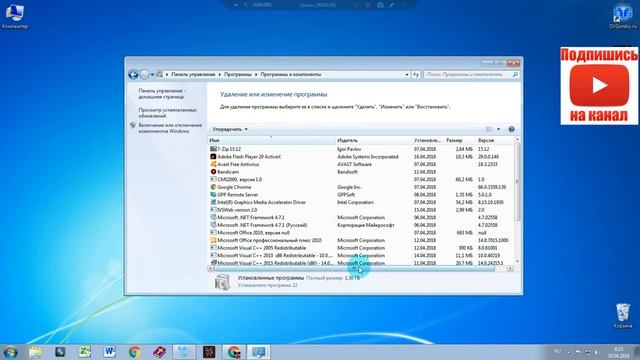Open the Корзина recycle bin desktop icon
The image size is (640, 360).
(623, 316)
